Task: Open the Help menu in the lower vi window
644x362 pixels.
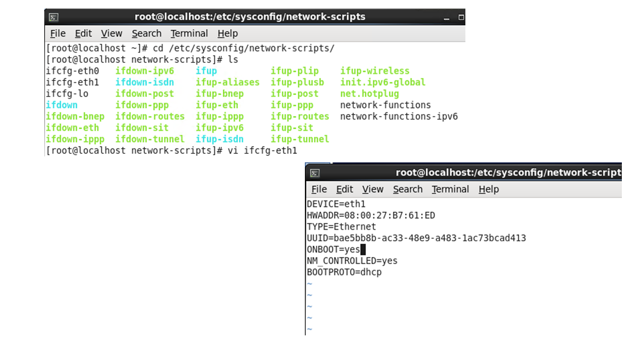Action: pos(489,190)
